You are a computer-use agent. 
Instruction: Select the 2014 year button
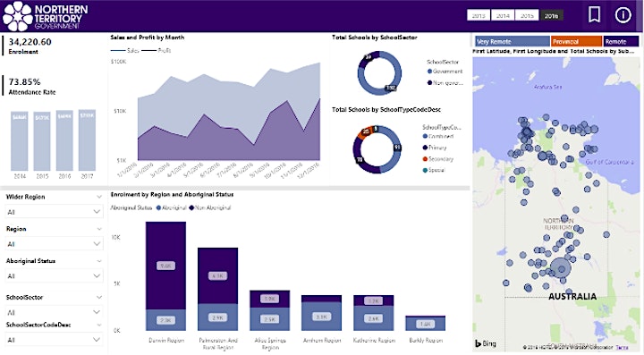pyautogui.click(x=503, y=15)
